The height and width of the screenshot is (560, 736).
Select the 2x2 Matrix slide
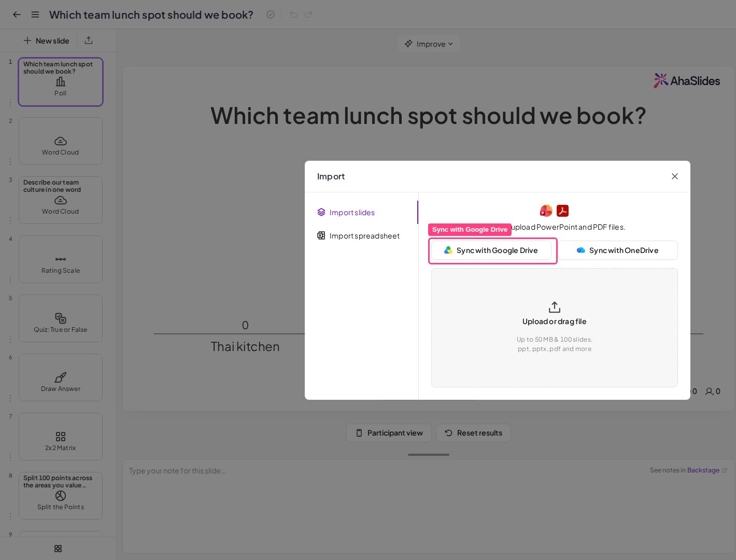61,437
